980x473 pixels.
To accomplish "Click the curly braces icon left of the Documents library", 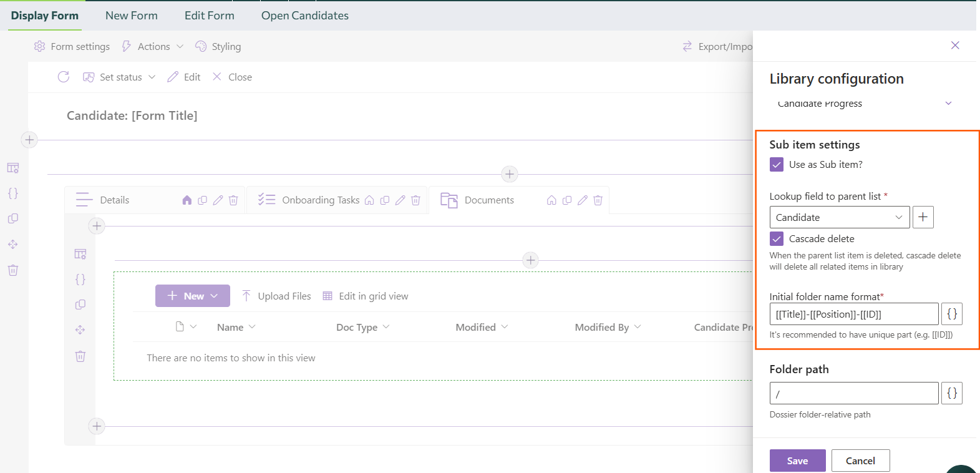I will (x=80, y=280).
